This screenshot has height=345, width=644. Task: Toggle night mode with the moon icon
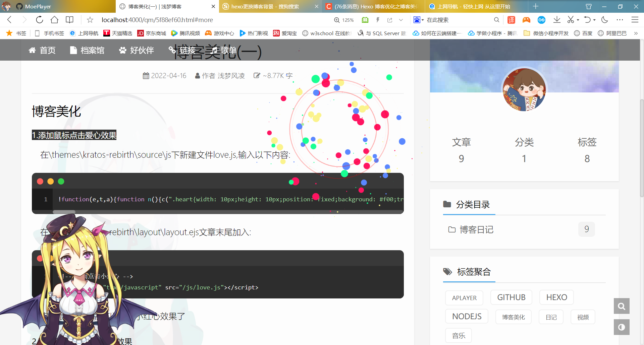coord(605,20)
